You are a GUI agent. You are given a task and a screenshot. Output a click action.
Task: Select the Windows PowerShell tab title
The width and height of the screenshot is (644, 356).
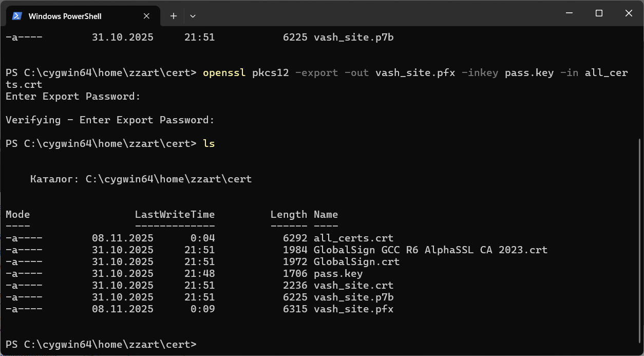coord(65,16)
